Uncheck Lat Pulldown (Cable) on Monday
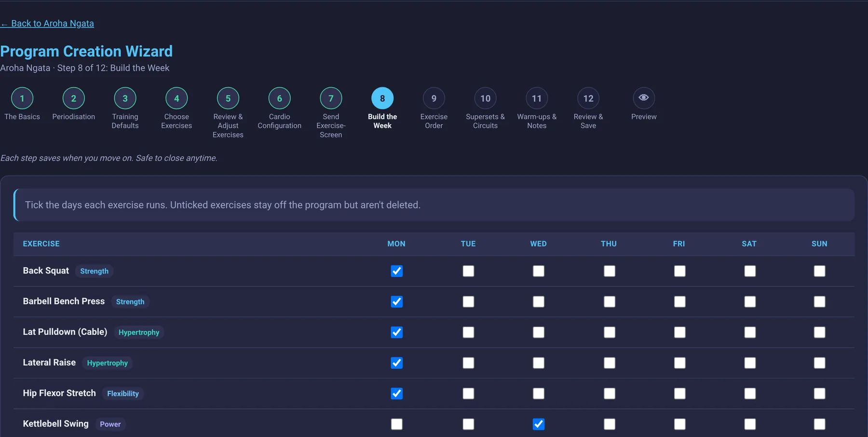The width and height of the screenshot is (868, 437). pyautogui.click(x=396, y=332)
